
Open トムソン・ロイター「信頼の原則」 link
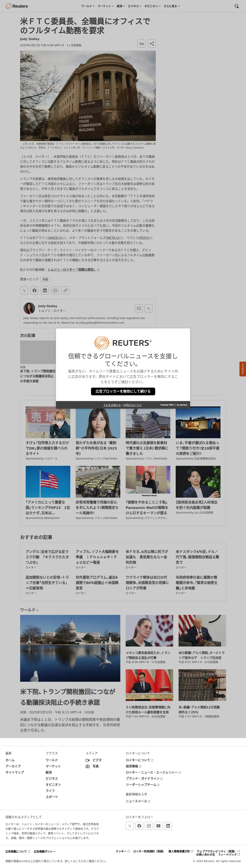coord(73,270)
